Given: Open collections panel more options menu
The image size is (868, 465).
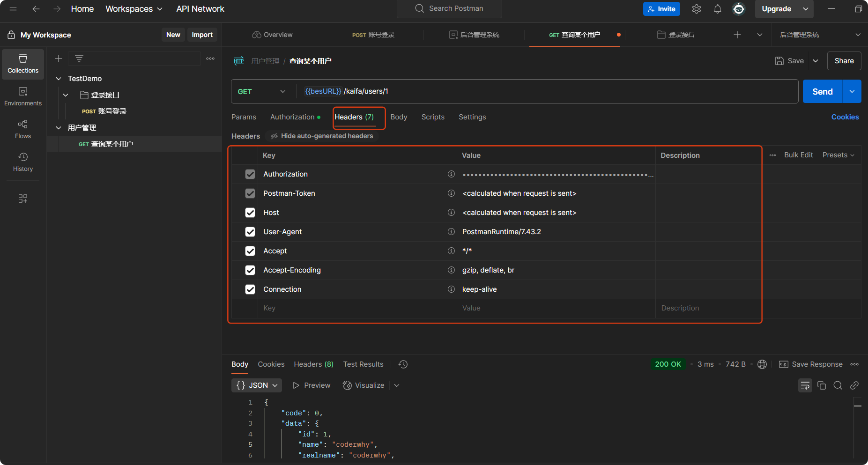Looking at the screenshot, I should pyautogui.click(x=210, y=59).
